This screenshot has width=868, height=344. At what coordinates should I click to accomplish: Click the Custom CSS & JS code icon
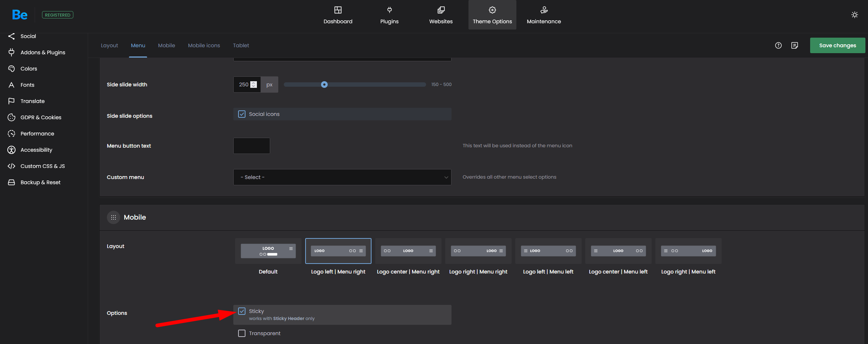point(11,166)
